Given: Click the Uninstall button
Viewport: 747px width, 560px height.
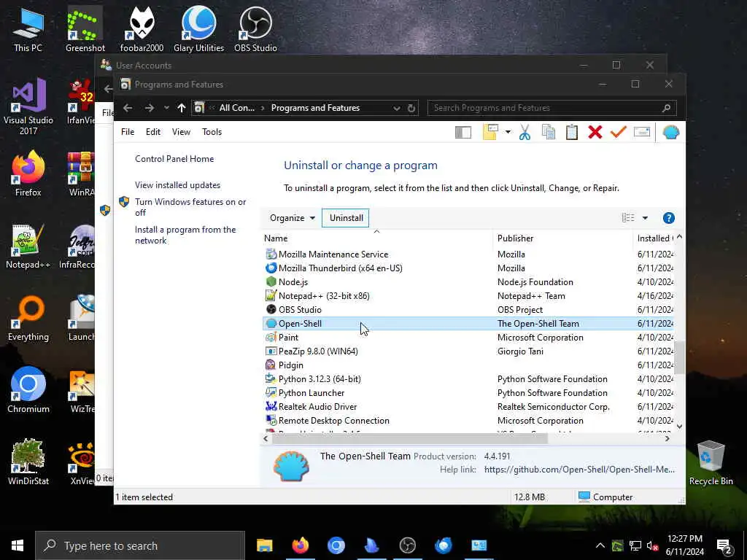Looking at the screenshot, I should point(346,218).
